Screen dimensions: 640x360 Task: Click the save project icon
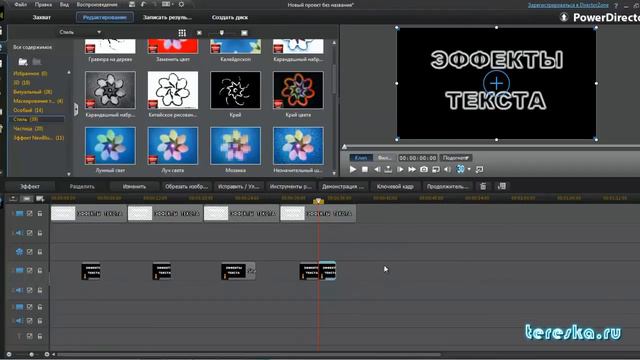pyautogui.click(x=131, y=4)
